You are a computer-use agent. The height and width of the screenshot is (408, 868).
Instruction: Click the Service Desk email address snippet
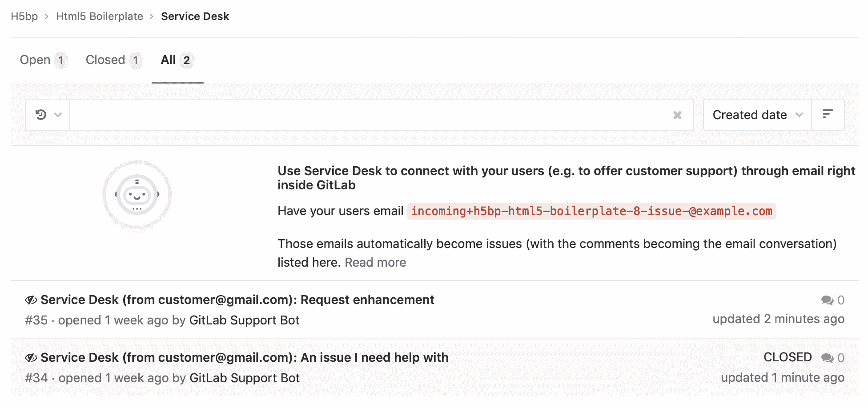(591, 212)
